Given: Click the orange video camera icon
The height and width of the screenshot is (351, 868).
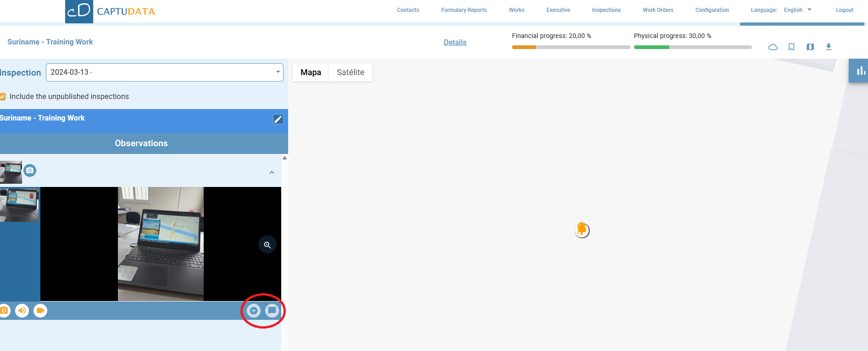Looking at the screenshot, I should 40,311.
